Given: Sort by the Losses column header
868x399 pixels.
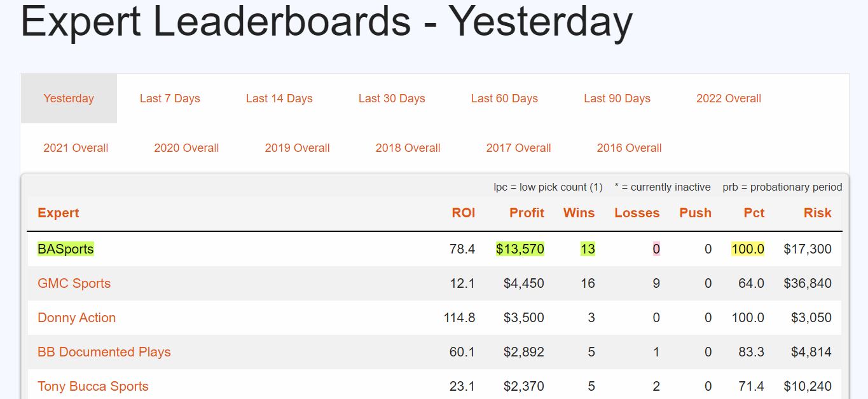Looking at the screenshot, I should (637, 213).
